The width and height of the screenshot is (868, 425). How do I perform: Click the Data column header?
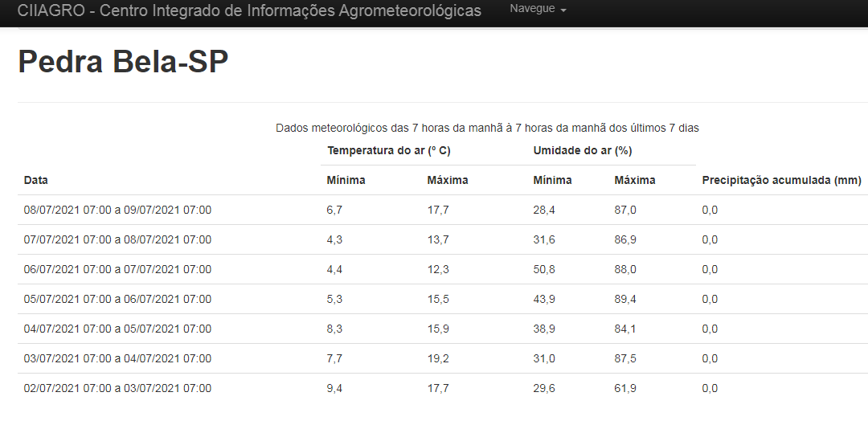pyautogui.click(x=35, y=181)
